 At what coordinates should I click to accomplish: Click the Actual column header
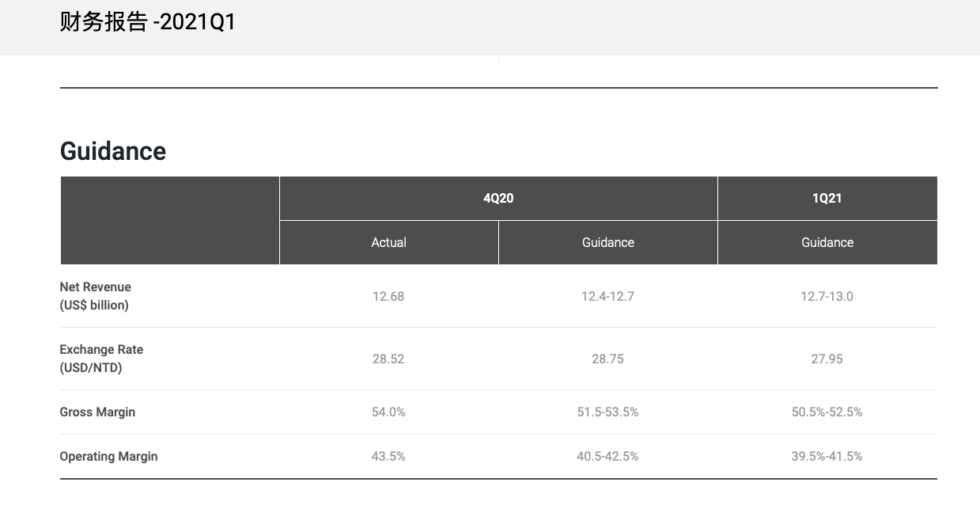pos(388,242)
